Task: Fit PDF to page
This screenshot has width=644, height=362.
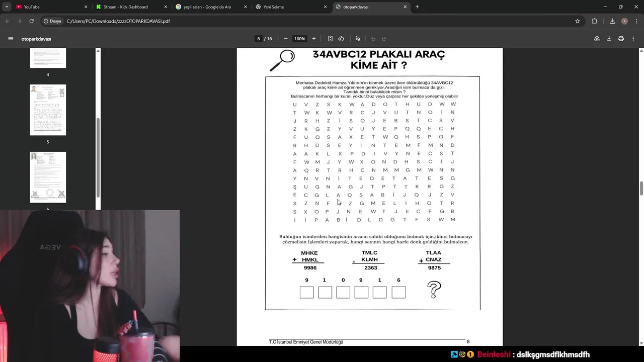Action: (330, 39)
